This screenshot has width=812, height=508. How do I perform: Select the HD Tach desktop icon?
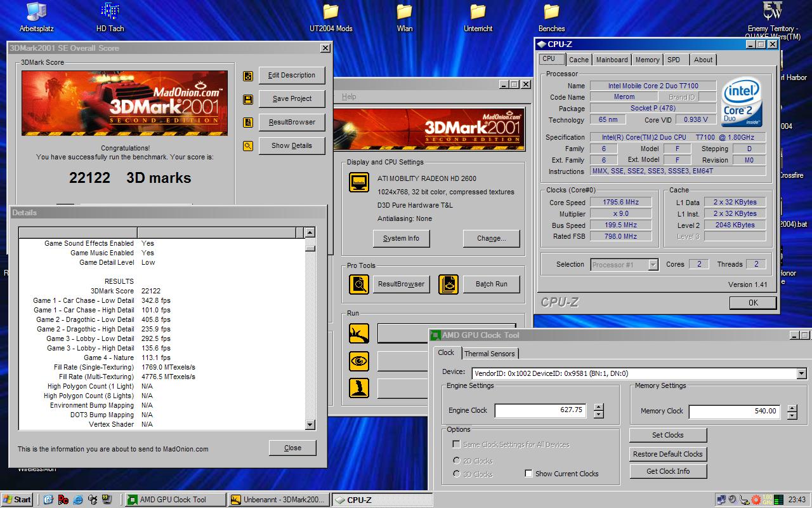point(110,17)
